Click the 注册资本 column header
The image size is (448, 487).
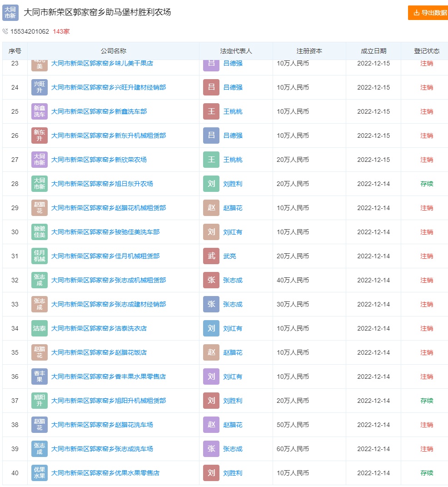pyautogui.click(x=309, y=51)
